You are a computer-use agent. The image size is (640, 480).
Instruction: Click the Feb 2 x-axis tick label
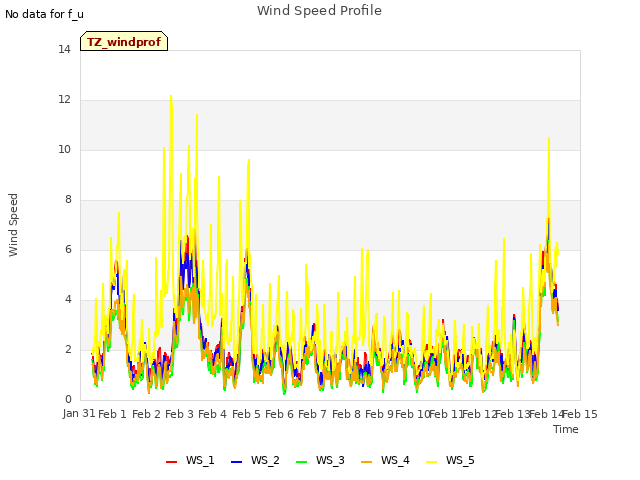[x=146, y=414]
